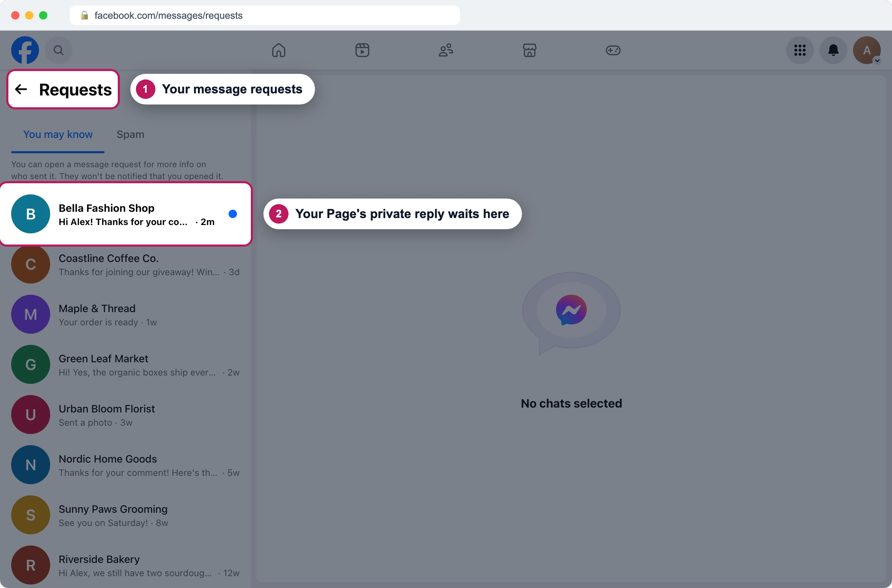Click the back arrow next to Requests

coord(21,89)
